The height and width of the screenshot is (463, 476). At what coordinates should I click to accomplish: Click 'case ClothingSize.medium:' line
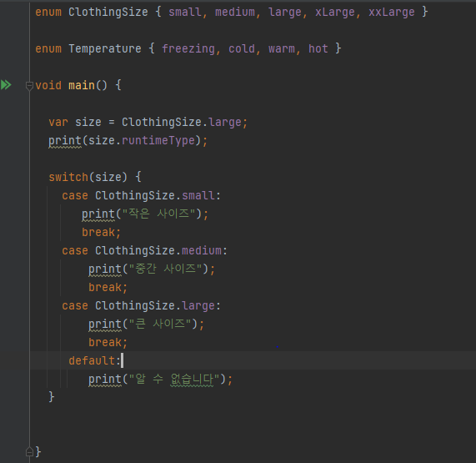[144, 250]
